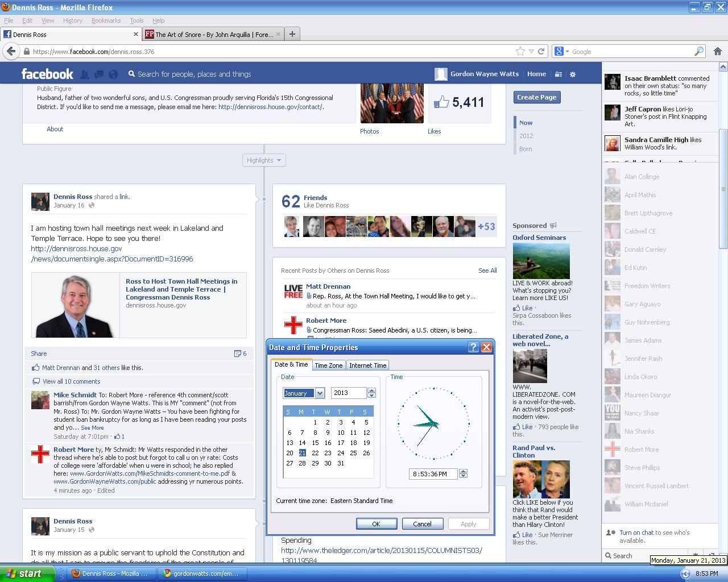Open Oxford Seminars sponsored link
728x582 pixels.
pyautogui.click(x=539, y=238)
